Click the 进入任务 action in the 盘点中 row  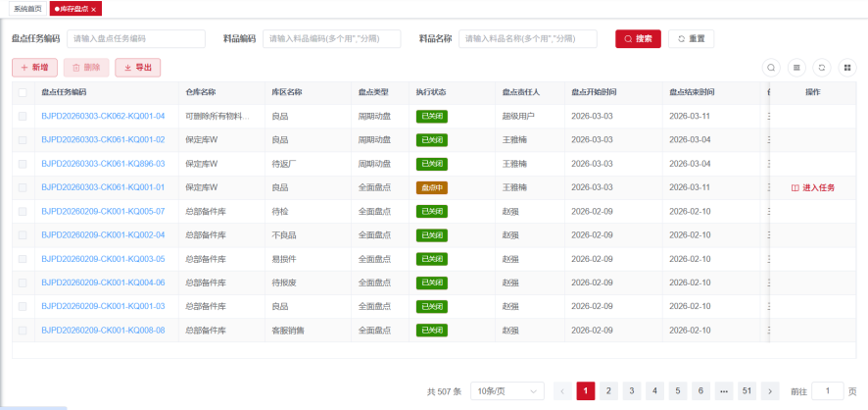(x=812, y=187)
